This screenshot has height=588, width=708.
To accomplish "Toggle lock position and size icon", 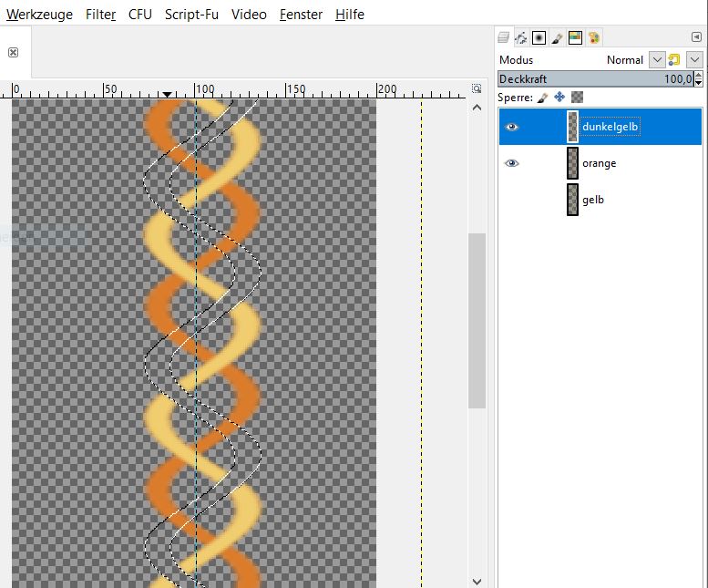I will click(559, 98).
